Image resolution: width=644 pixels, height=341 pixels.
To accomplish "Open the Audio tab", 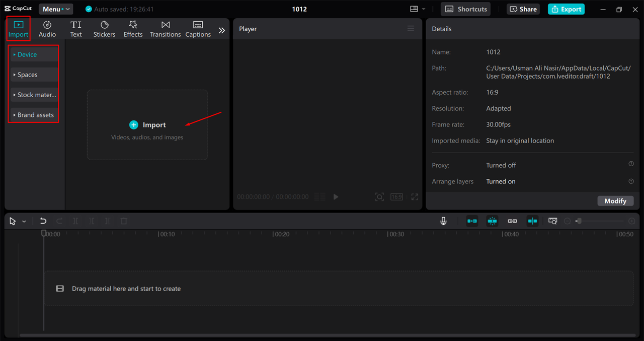I will pyautogui.click(x=47, y=29).
